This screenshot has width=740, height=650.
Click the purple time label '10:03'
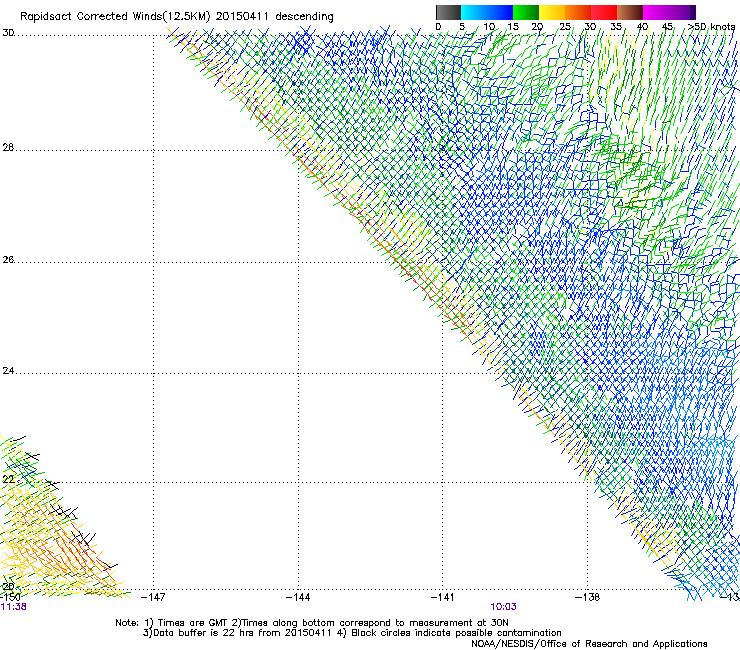tap(503, 607)
